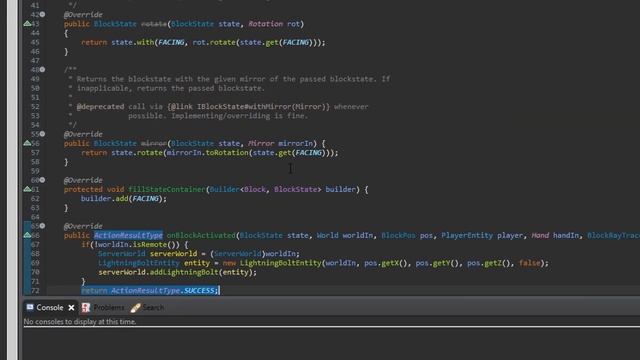Click the override indicator triangle on line 56
The image size is (640, 360).
pos(27,143)
